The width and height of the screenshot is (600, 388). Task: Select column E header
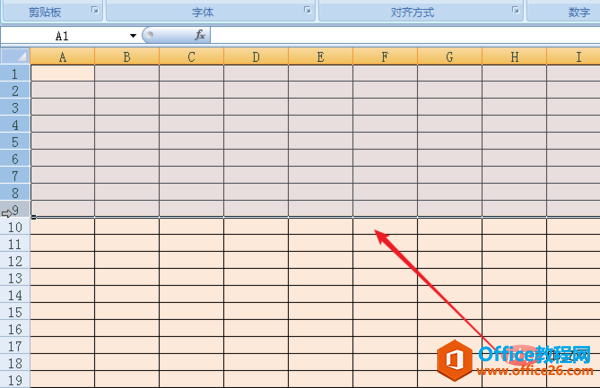321,57
